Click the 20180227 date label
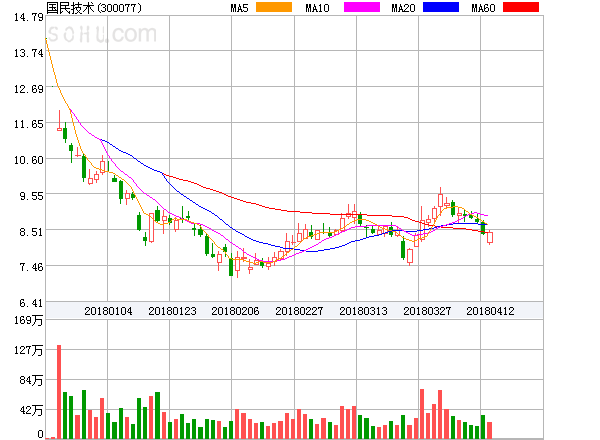 click(299, 311)
